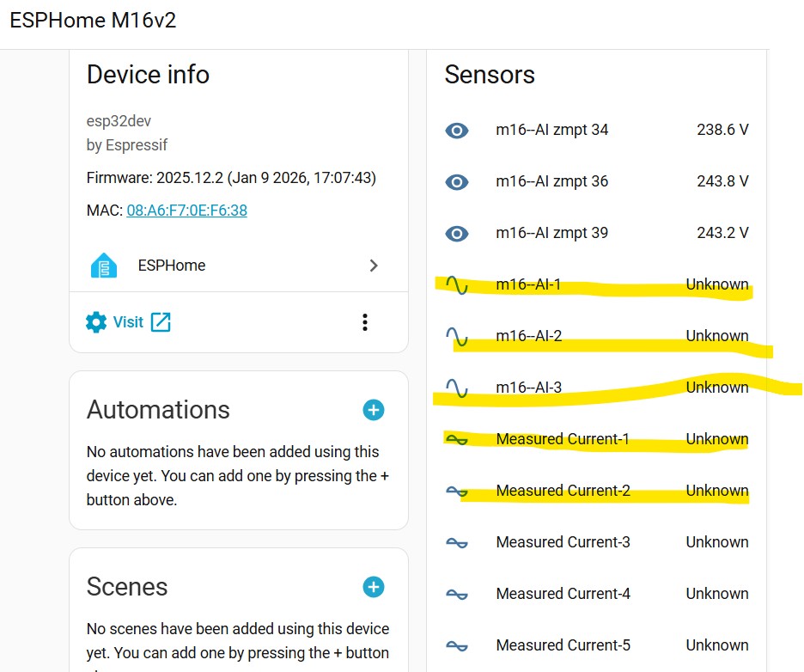This screenshot has width=804, height=672.
Task: Click the Visit link text
Action: [128, 322]
